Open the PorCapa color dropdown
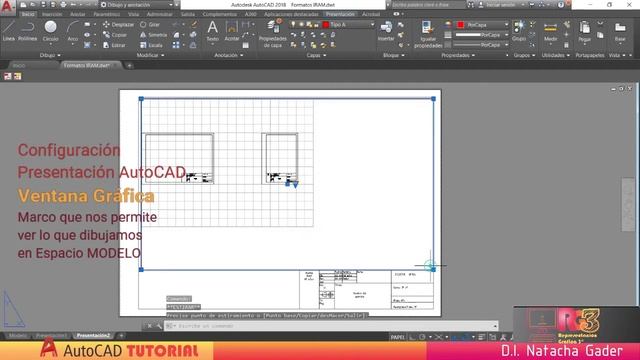640x360 pixels. click(x=482, y=25)
